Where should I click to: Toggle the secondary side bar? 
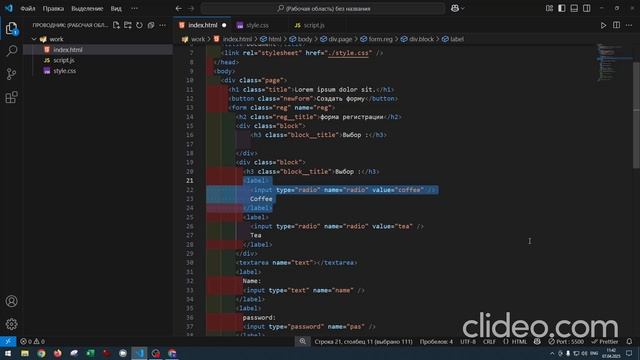pos(587,8)
